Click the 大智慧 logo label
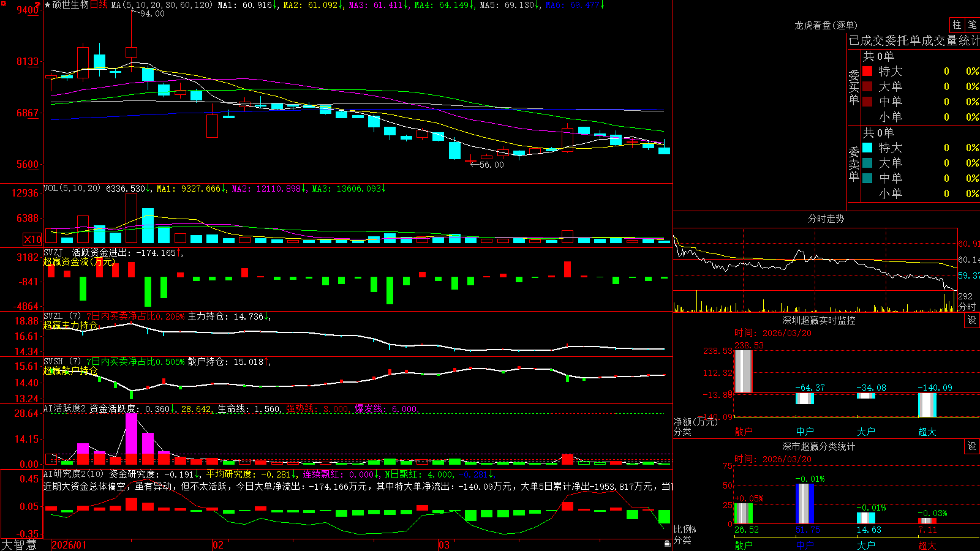 pos(19,544)
